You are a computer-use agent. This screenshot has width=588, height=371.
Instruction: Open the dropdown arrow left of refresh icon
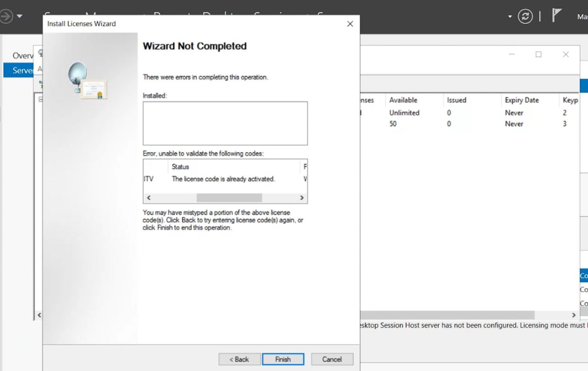click(x=510, y=17)
